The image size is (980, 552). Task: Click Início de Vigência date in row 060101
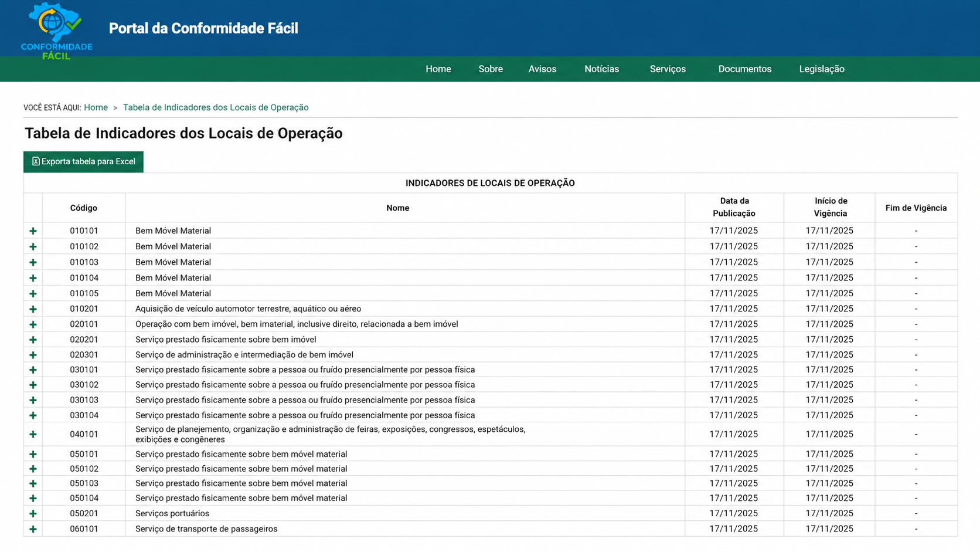829,529
